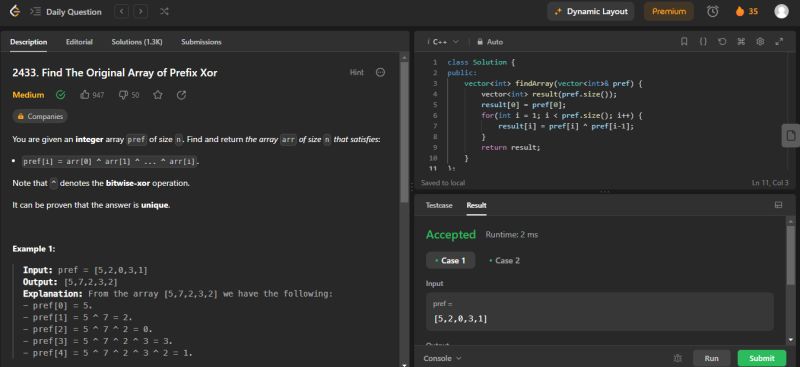The width and height of the screenshot is (800, 367).
Task: Click the 'Ln 11, Col 3' indicator
Action: (770, 183)
